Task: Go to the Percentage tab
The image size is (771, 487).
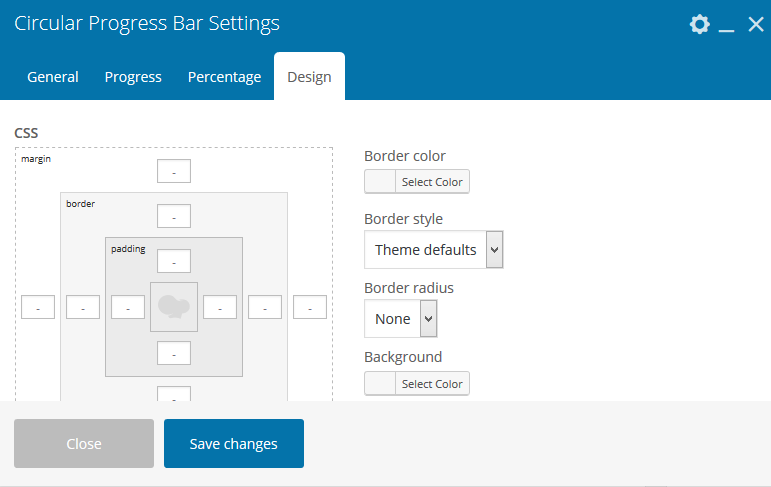Action: [224, 77]
